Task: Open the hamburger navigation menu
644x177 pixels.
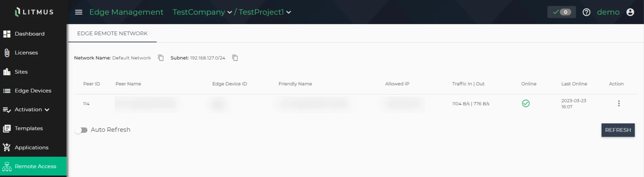Action: pos(78,12)
